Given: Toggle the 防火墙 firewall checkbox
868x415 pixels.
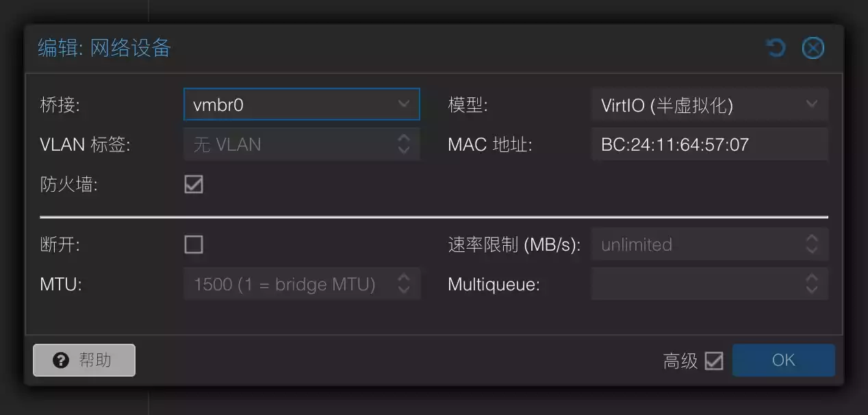Looking at the screenshot, I should point(194,184).
